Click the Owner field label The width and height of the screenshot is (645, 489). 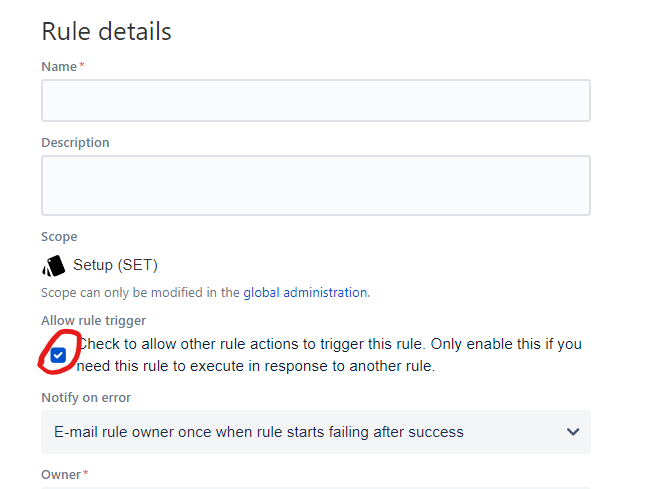coord(60,474)
